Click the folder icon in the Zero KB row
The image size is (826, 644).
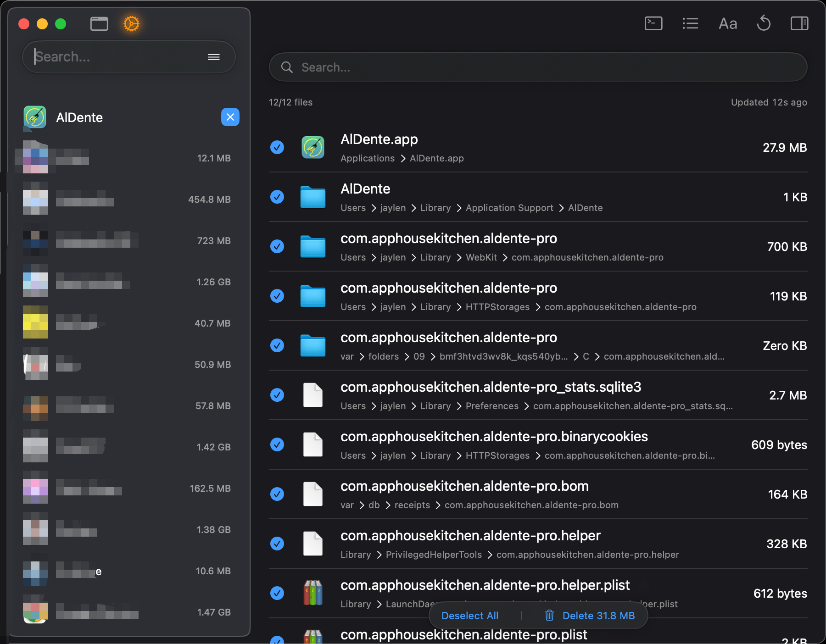[x=313, y=345]
